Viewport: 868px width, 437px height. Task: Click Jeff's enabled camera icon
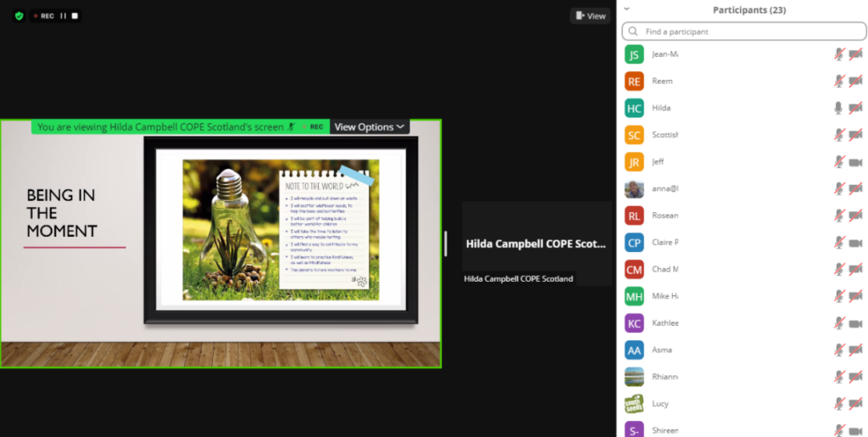855,162
